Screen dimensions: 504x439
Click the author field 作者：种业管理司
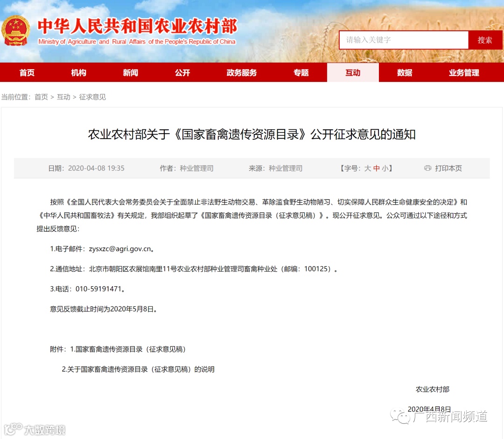tap(186, 168)
